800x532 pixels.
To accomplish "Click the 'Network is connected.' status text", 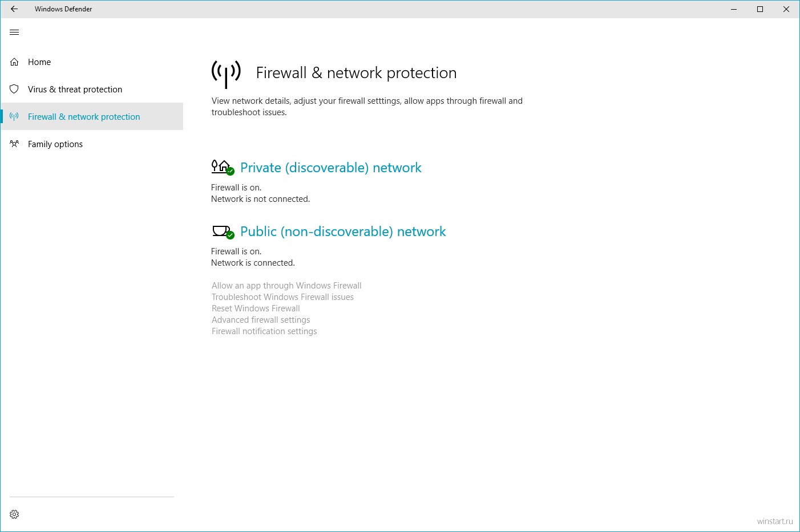I will [253, 263].
